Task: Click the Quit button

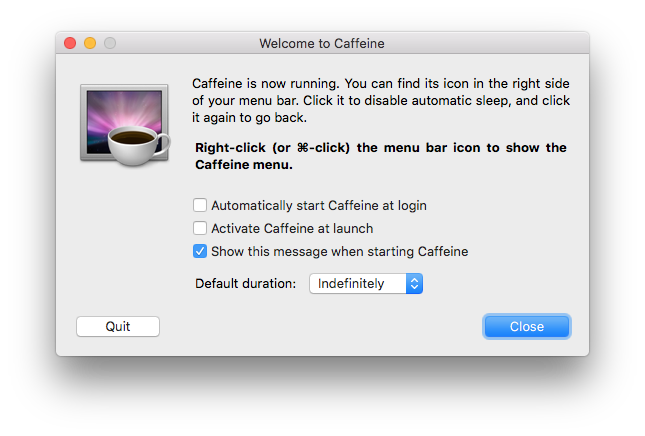Action: pos(118,327)
